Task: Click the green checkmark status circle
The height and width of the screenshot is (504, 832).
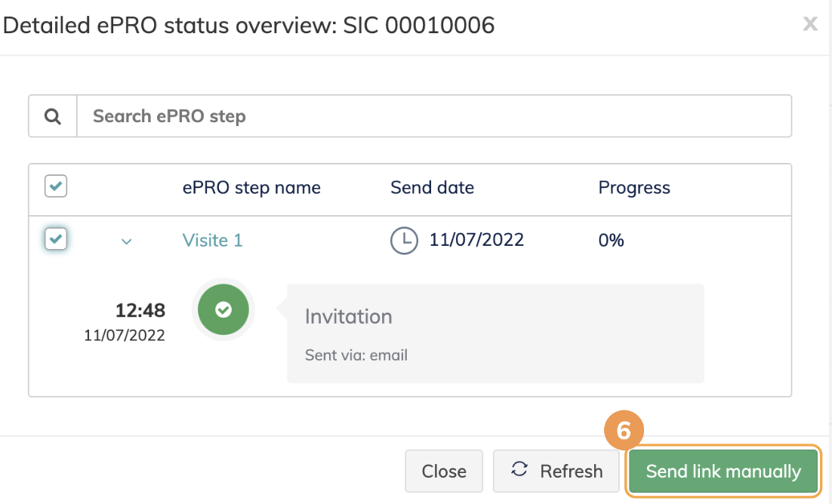Action: click(223, 309)
